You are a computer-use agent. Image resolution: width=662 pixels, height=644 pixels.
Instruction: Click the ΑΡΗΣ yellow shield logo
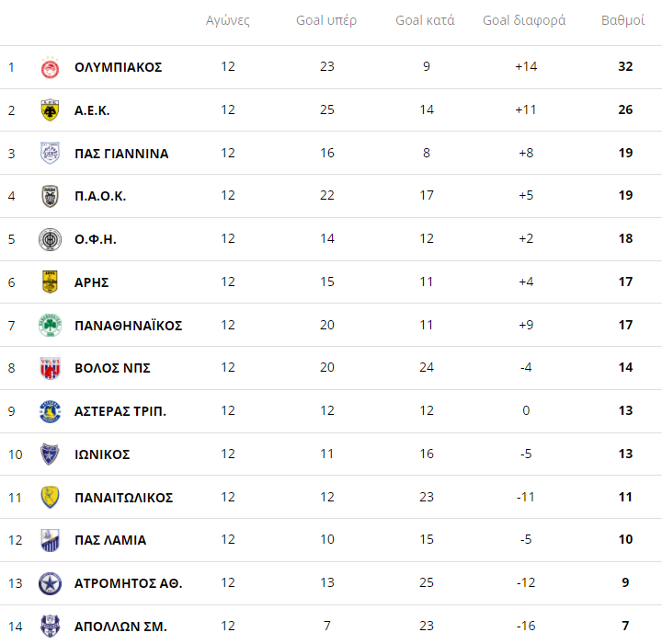tap(50, 282)
